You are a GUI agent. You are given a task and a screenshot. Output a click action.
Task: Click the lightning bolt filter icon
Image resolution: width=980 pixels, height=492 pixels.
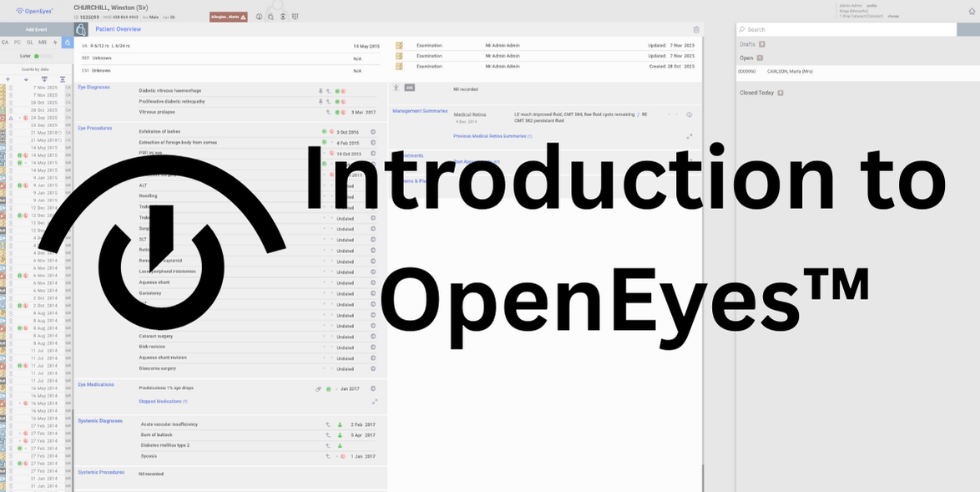[x=55, y=42]
